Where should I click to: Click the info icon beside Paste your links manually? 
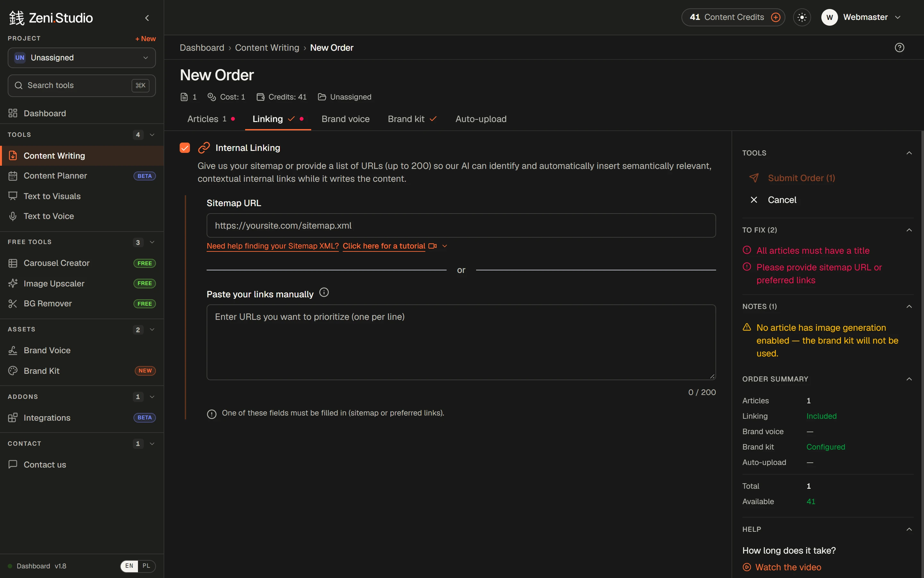324,293
